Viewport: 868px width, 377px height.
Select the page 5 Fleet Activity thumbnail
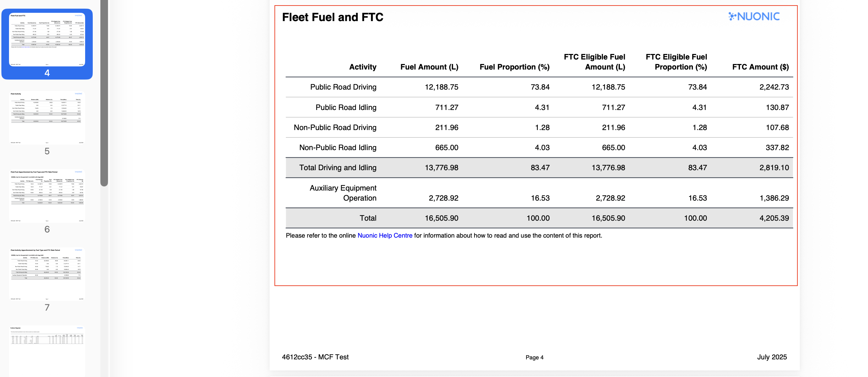[x=47, y=118]
